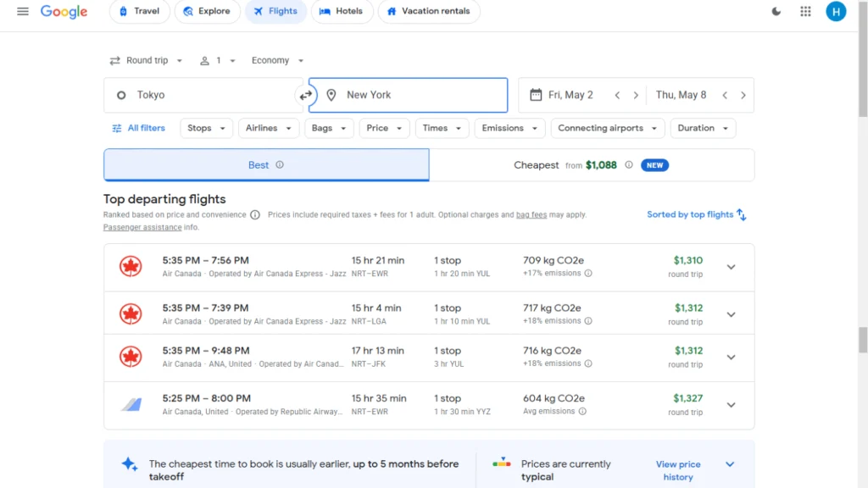Open the Times filter dropdown
Image resolution: width=868 pixels, height=488 pixels.
(442, 128)
